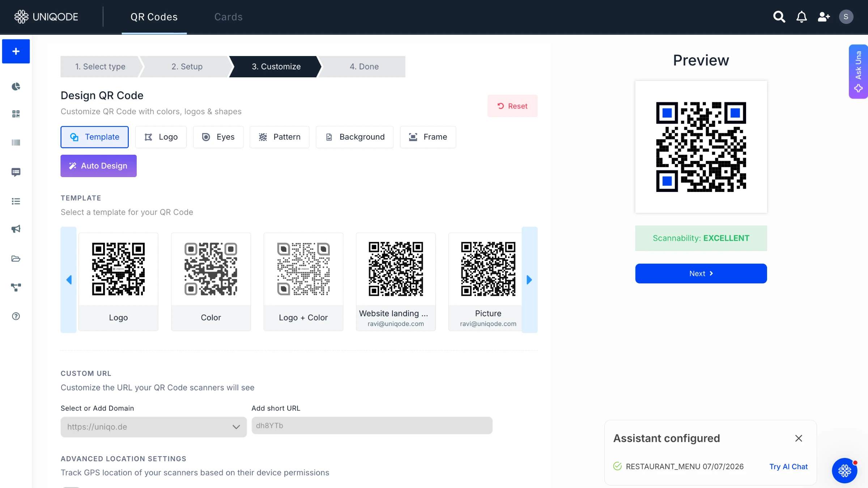Go to step 1. Select type
Viewport: 868px width, 488px height.
tap(100, 67)
